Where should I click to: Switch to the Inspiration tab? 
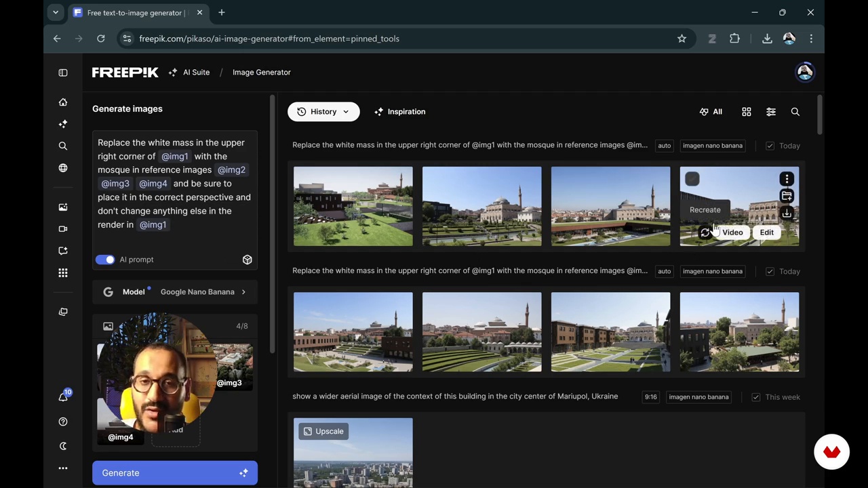tap(399, 112)
